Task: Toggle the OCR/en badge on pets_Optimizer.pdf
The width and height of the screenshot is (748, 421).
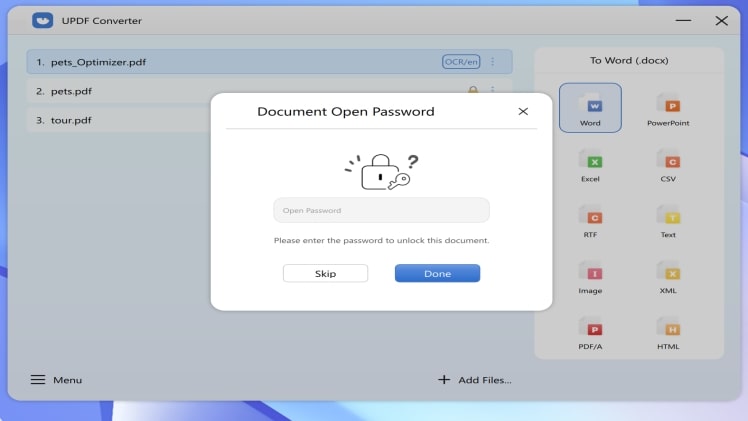Action: pos(455,62)
